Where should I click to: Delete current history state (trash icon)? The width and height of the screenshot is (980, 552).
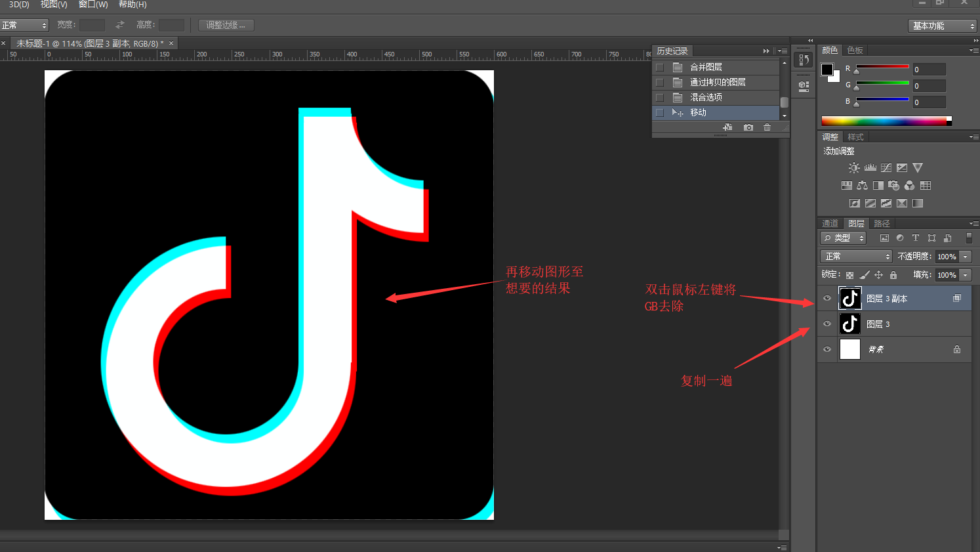pos(767,127)
